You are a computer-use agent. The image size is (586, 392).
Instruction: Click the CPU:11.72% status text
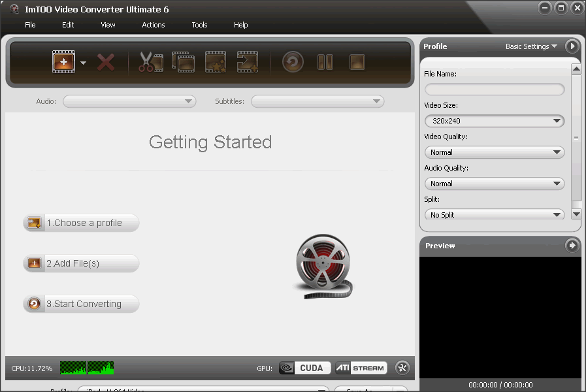tap(32, 368)
